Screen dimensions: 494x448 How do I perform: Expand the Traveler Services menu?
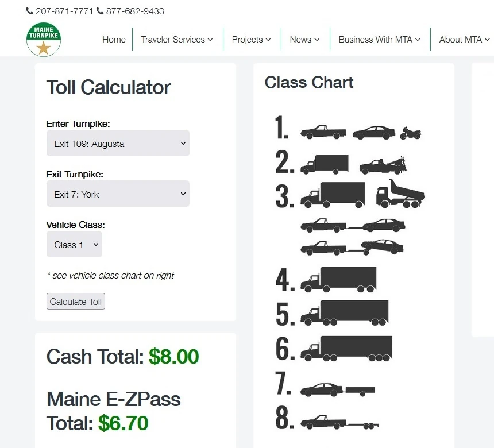(x=177, y=40)
